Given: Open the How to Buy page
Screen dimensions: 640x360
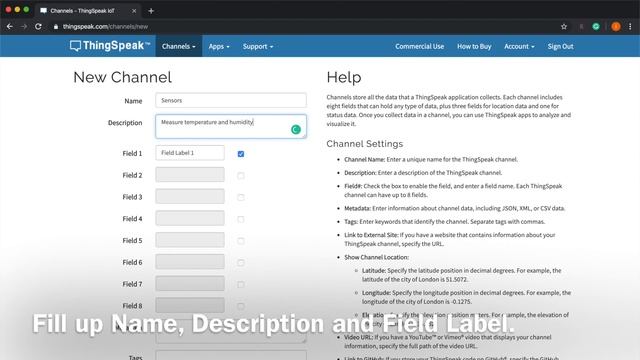Looking at the screenshot, I should (474, 46).
